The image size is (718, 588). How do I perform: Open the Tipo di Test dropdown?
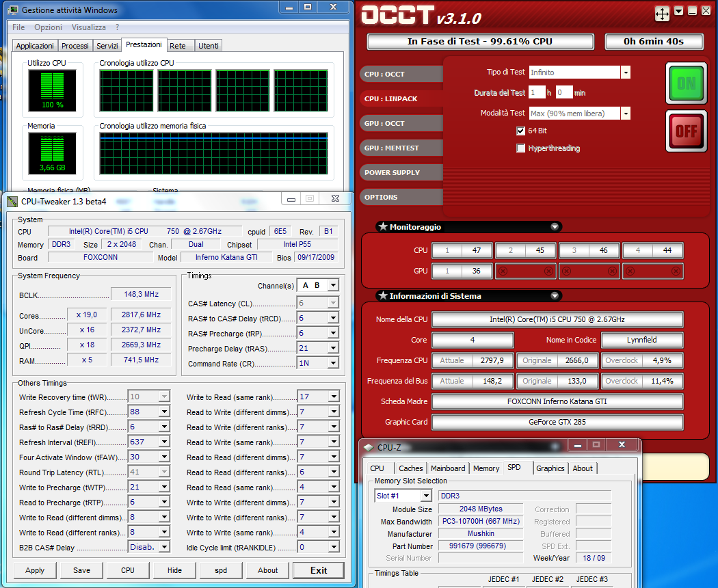click(x=626, y=72)
